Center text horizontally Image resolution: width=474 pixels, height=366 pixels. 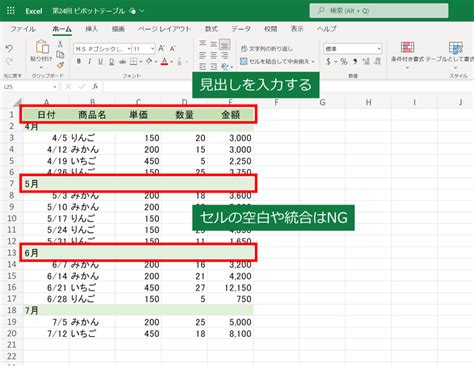click(214, 55)
